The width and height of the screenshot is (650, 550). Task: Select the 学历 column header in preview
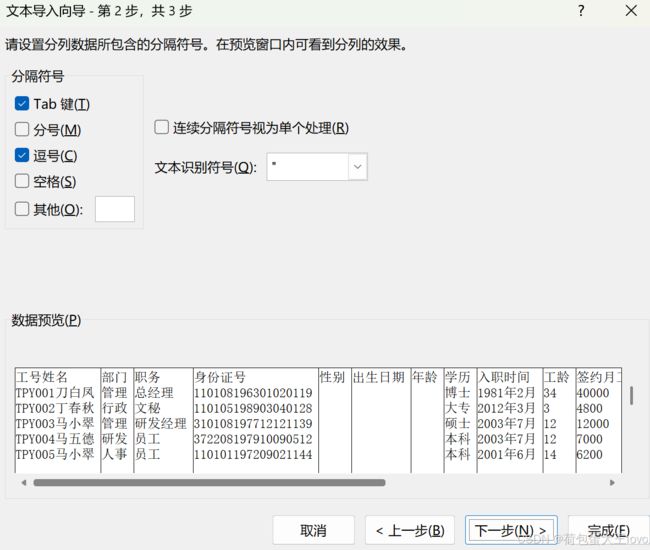pyautogui.click(x=458, y=377)
